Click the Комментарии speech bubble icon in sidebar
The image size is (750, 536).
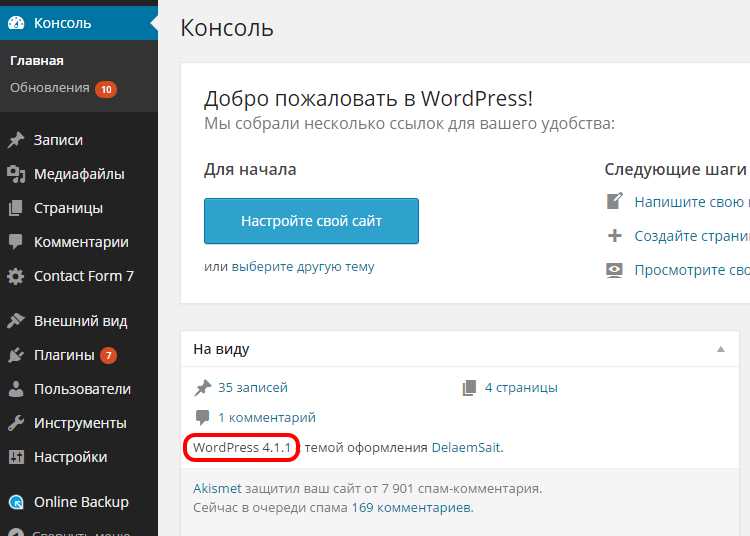[x=16, y=242]
